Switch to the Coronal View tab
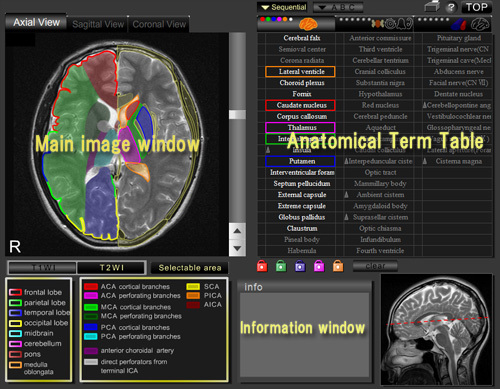Image resolution: width=500 pixels, height=389 pixels. [159, 24]
